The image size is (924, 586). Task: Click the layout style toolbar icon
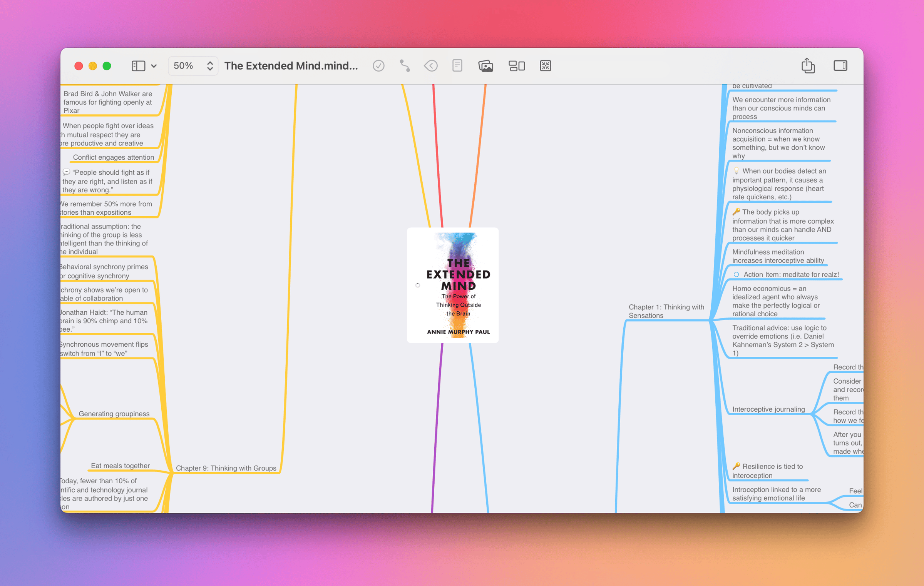(x=516, y=66)
